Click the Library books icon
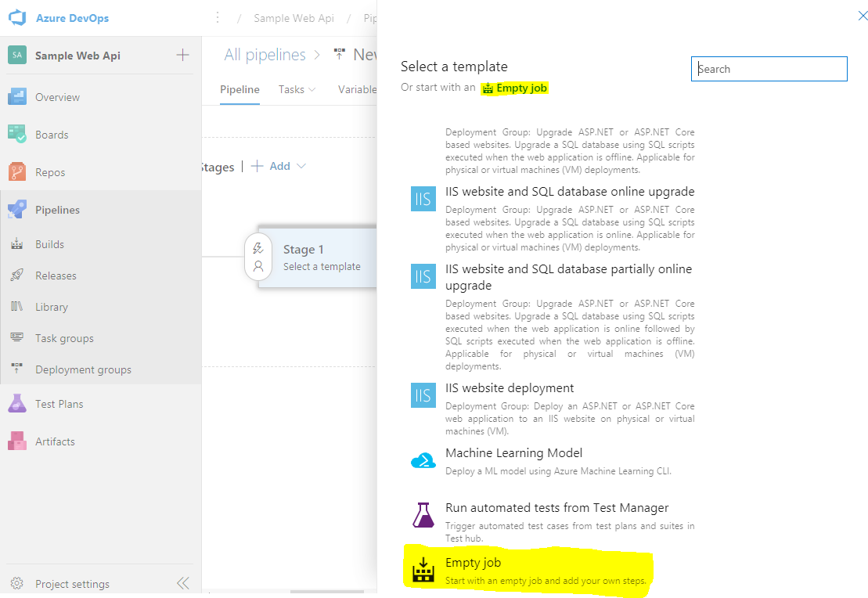This screenshot has height=598, width=868. [17, 307]
